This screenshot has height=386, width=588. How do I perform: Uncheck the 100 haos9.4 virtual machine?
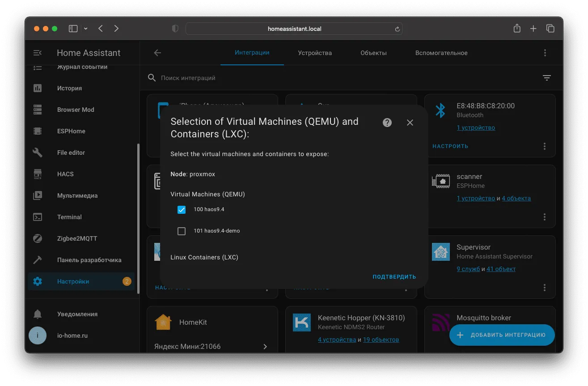click(x=182, y=210)
